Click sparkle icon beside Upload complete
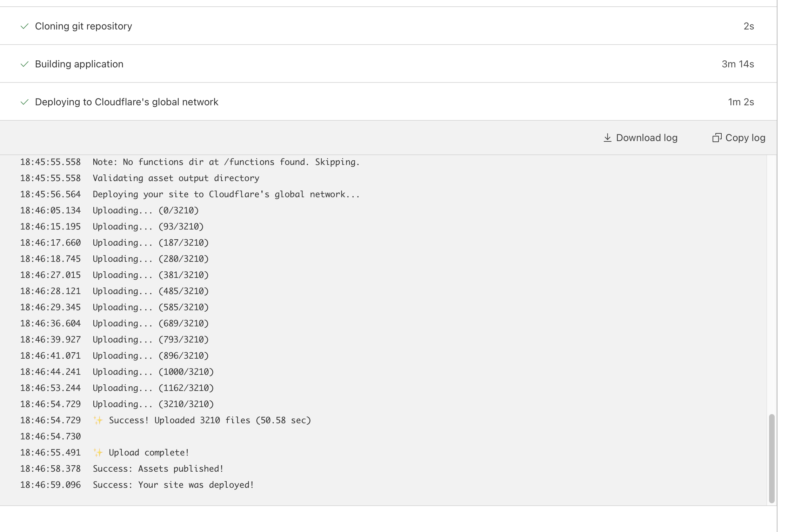The width and height of the screenshot is (788, 532). point(98,453)
